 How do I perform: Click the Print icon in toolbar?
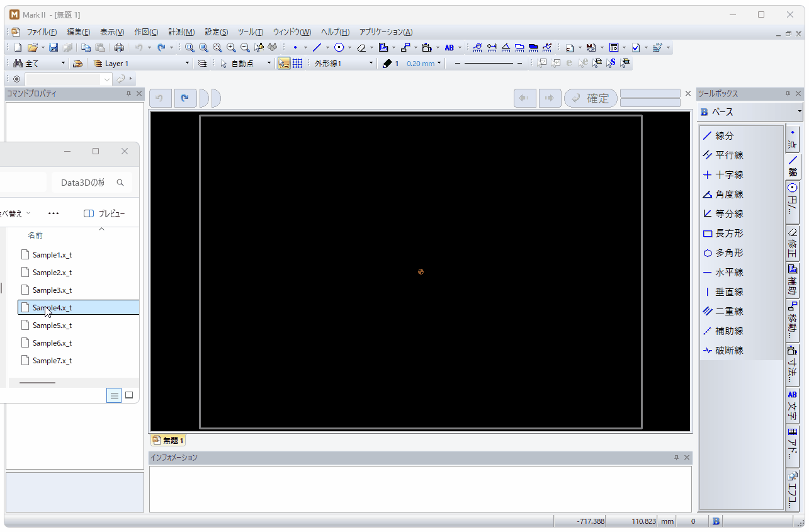click(x=119, y=47)
